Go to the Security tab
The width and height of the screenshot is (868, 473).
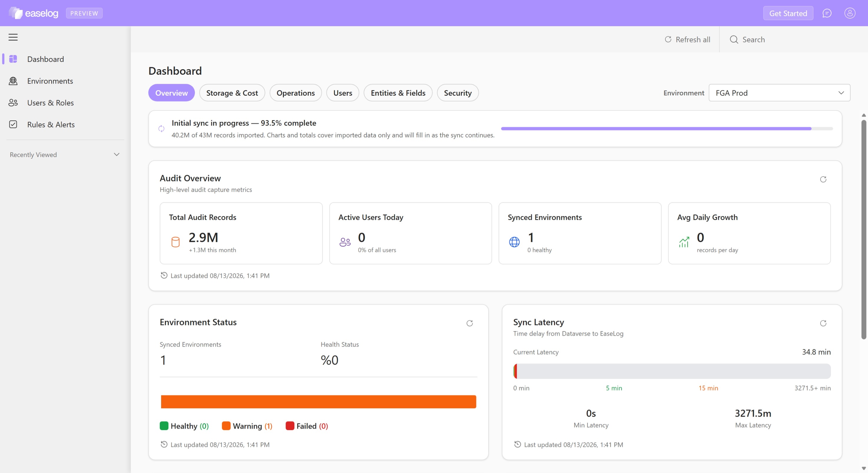[x=458, y=93]
